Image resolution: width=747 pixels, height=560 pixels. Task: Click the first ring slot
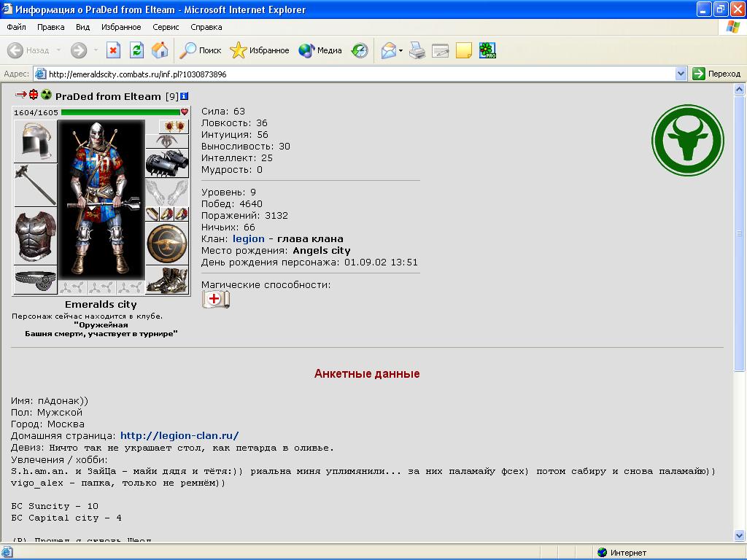[152, 214]
